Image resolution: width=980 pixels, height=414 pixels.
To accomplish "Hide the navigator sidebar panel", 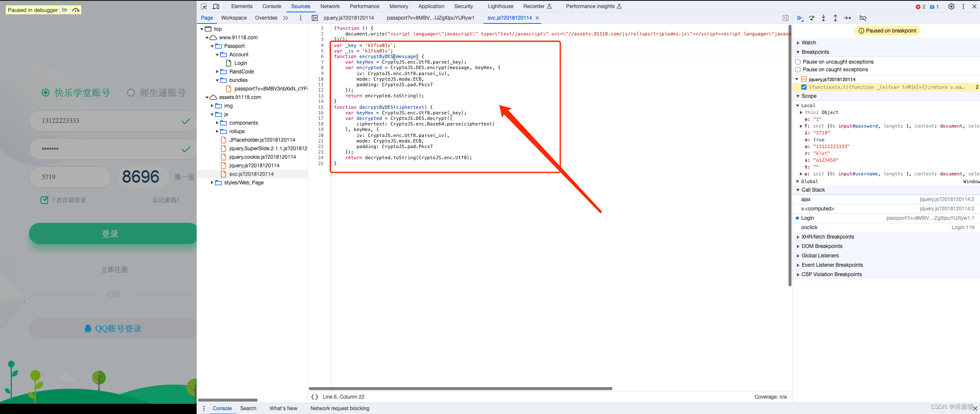I will click(315, 18).
